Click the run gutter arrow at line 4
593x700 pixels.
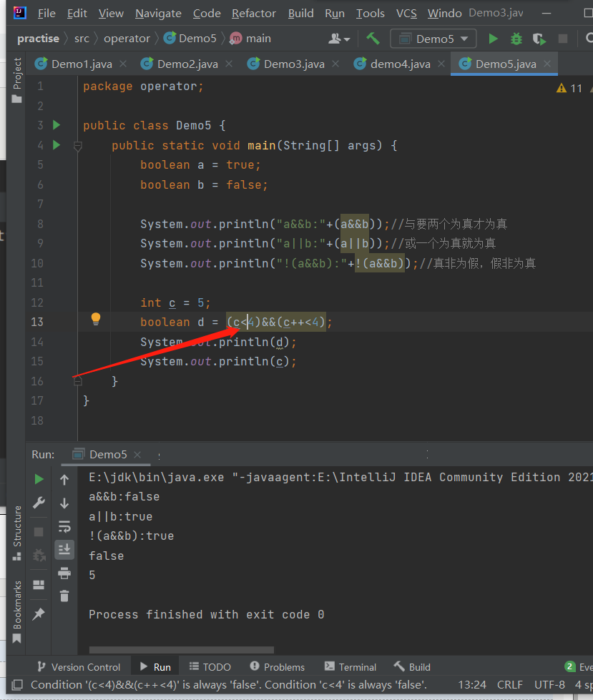57,145
